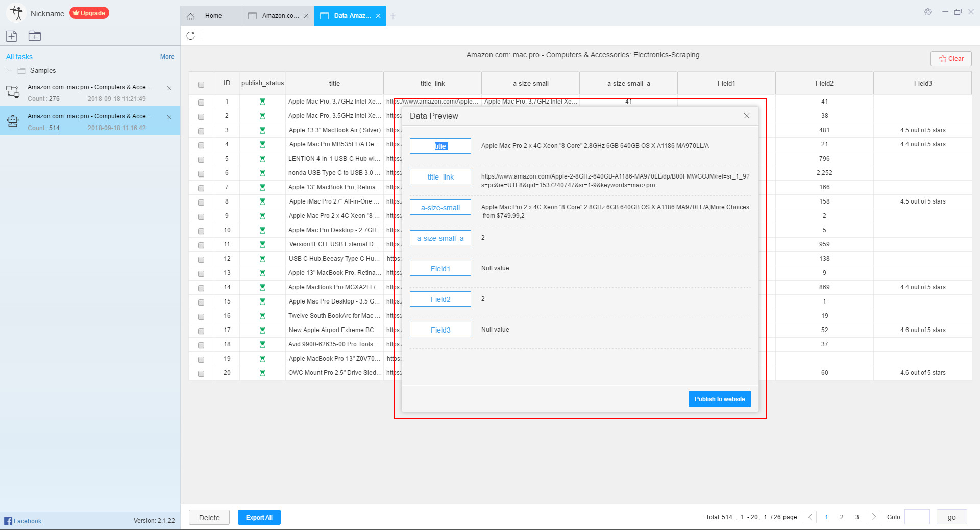The height and width of the screenshot is (530, 980).
Task: Check the checkbox for row ID 9
Action: click(201, 217)
